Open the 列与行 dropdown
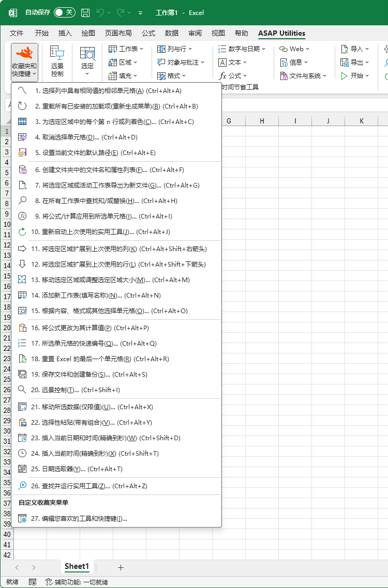 click(x=175, y=49)
